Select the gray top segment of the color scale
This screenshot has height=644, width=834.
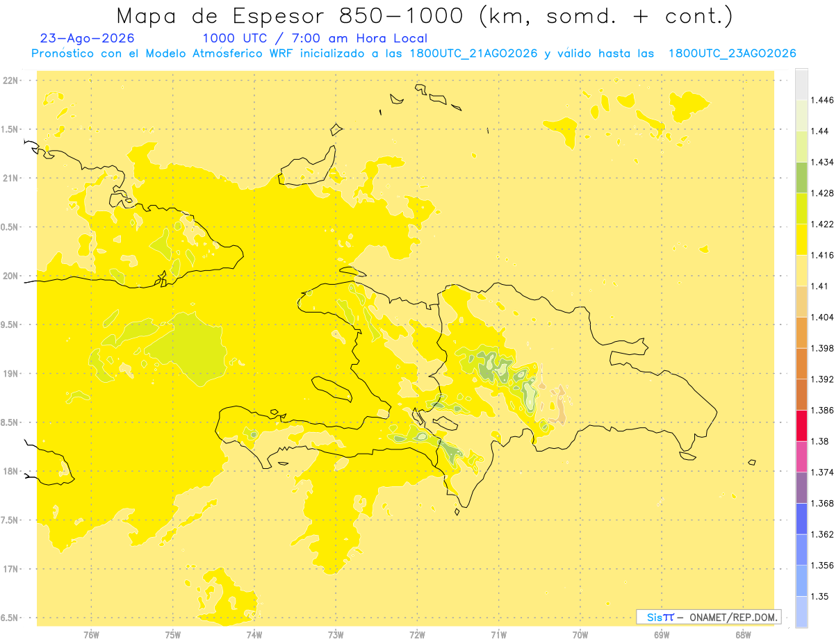click(x=801, y=83)
